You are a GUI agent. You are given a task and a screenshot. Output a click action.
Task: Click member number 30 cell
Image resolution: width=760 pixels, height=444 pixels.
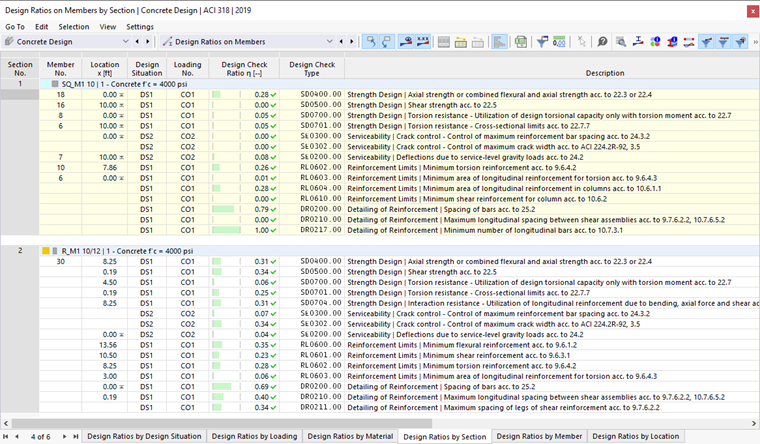(x=61, y=261)
